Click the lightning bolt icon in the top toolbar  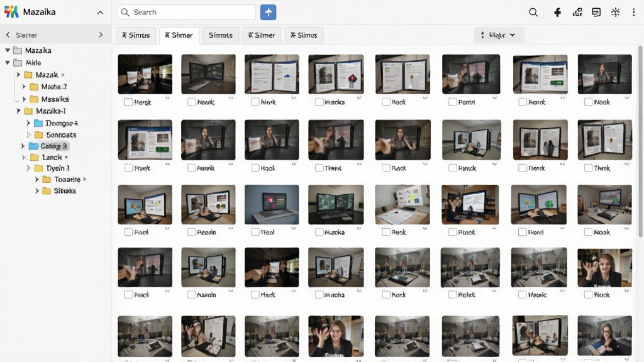[x=557, y=13]
